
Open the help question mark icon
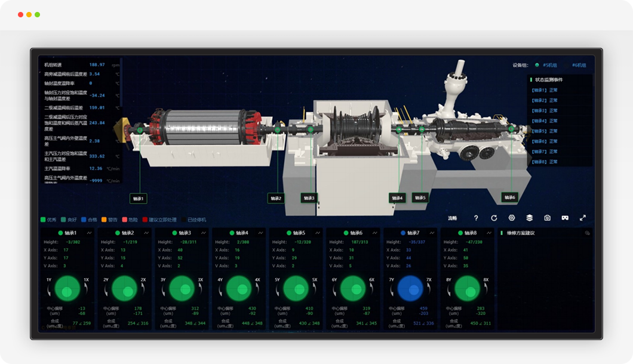pos(476,218)
